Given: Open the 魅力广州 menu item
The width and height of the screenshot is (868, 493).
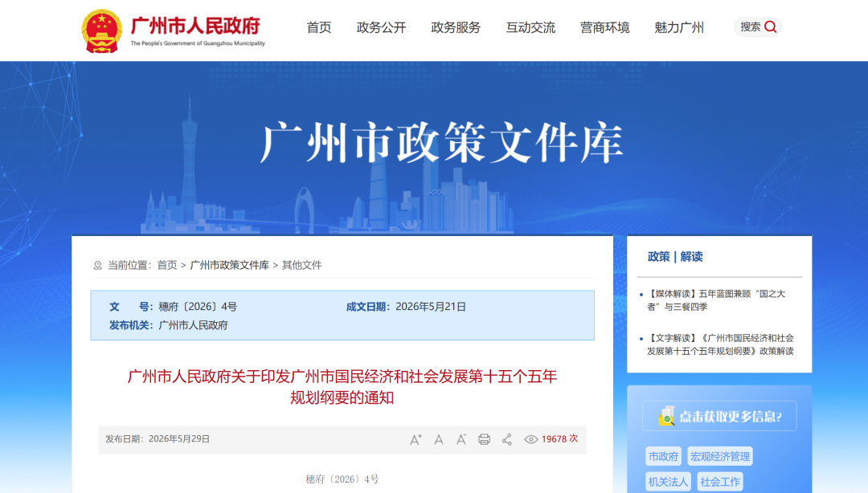Looking at the screenshot, I should [x=678, y=27].
